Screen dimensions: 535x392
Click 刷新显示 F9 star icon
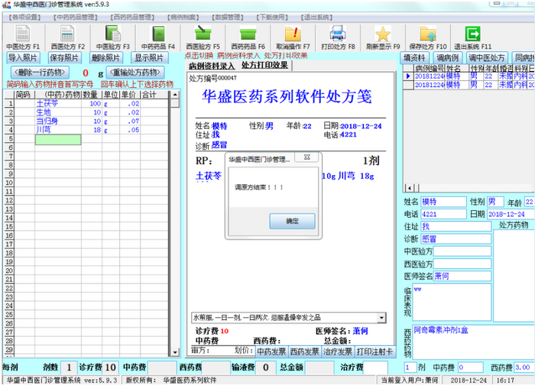pos(383,37)
